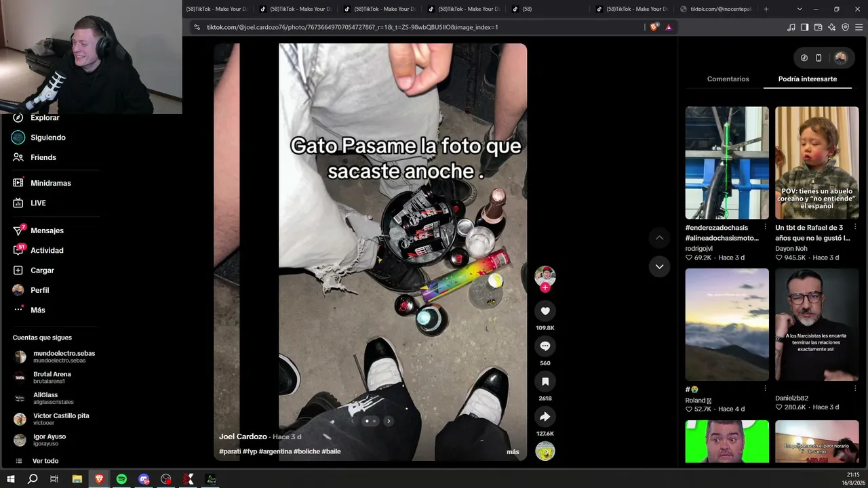Switch to the first TikTok browser tab
This screenshot has height=488, width=868.
[218, 9]
